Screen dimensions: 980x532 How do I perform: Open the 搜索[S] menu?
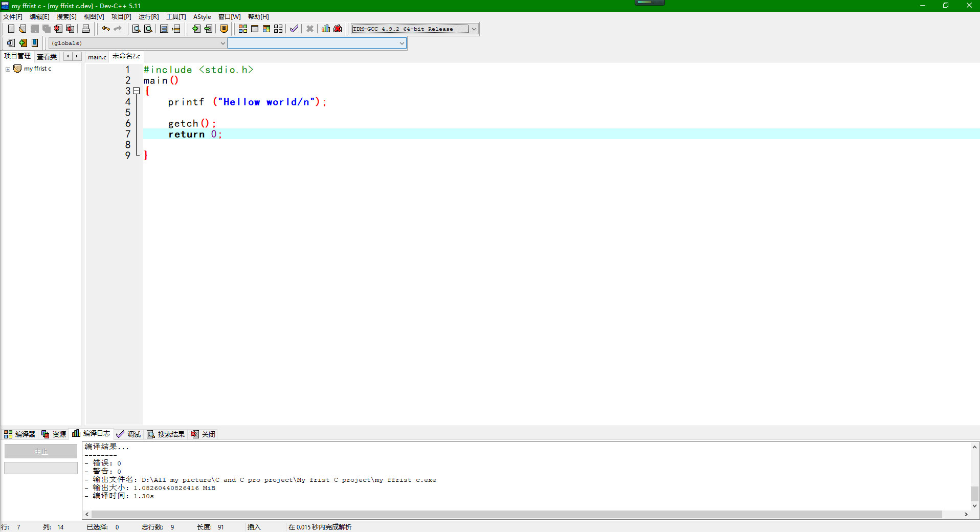pyautogui.click(x=66, y=17)
